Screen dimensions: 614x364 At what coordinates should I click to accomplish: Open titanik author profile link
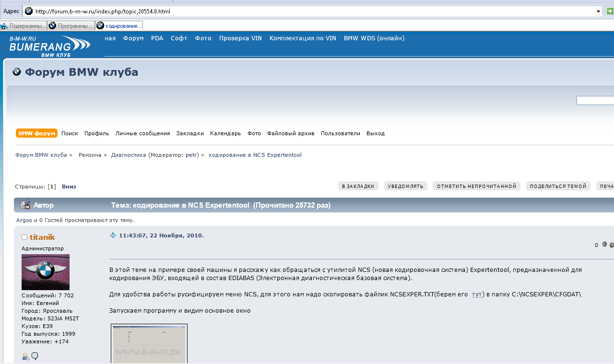point(42,237)
